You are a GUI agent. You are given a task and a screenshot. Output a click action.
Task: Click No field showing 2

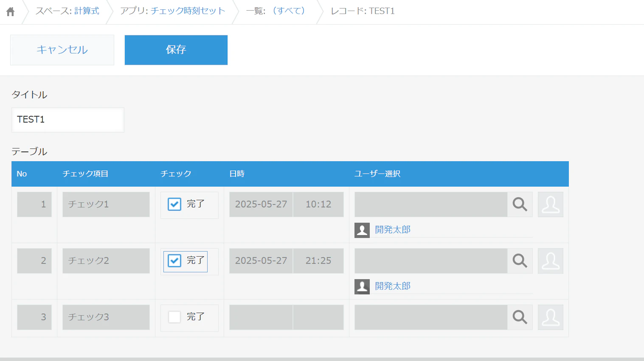34,261
